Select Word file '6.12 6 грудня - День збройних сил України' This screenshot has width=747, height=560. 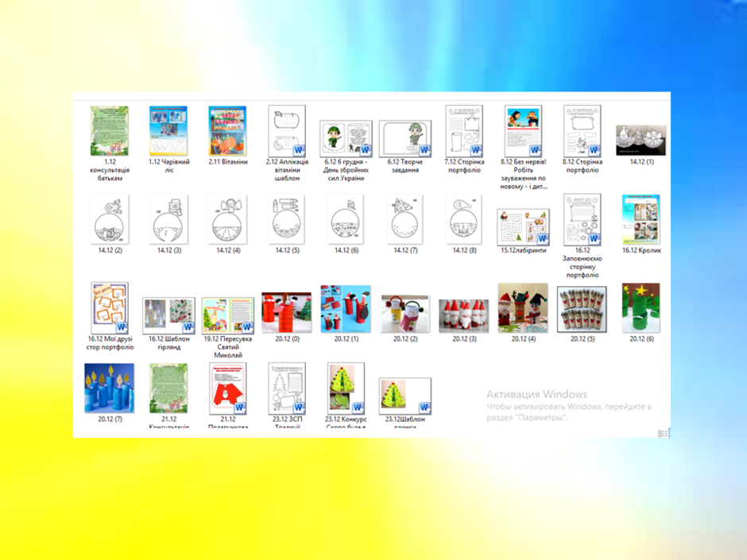pos(346,138)
